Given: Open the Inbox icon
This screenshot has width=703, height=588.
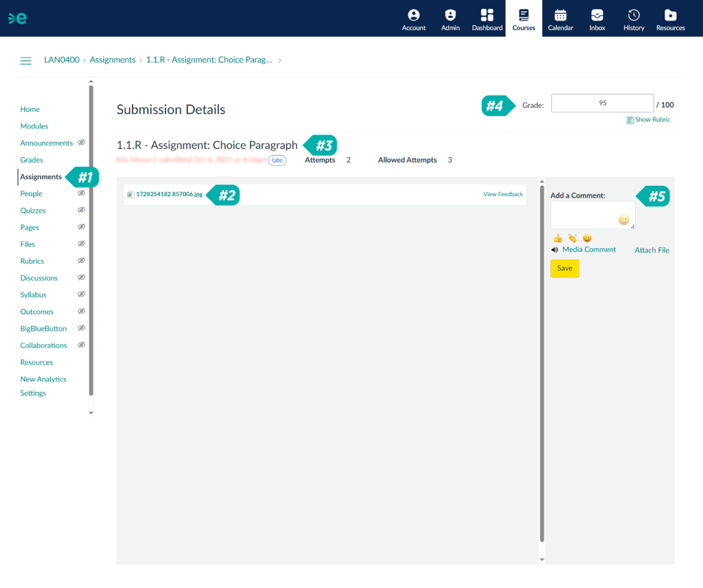Looking at the screenshot, I should (597, 16).
